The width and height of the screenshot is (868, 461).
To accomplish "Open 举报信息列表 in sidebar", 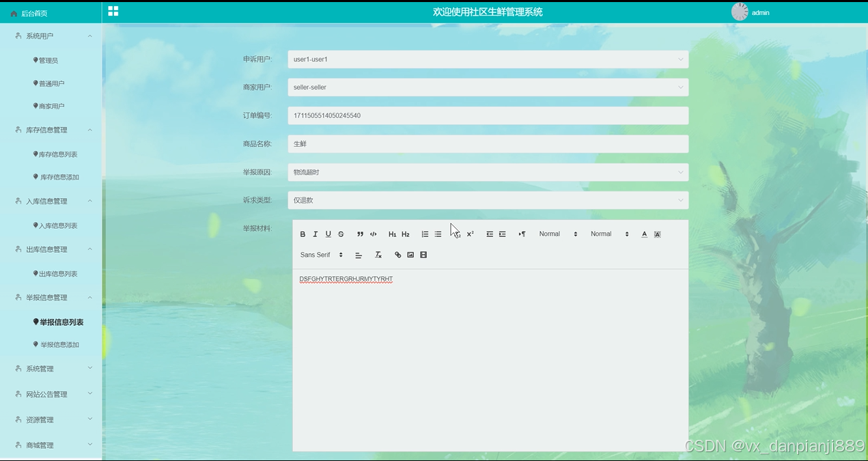I will [x=59, y=322].
